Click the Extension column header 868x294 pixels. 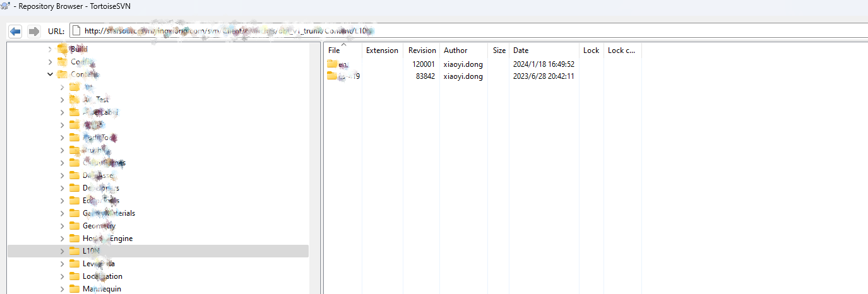[x=382, y=50]
